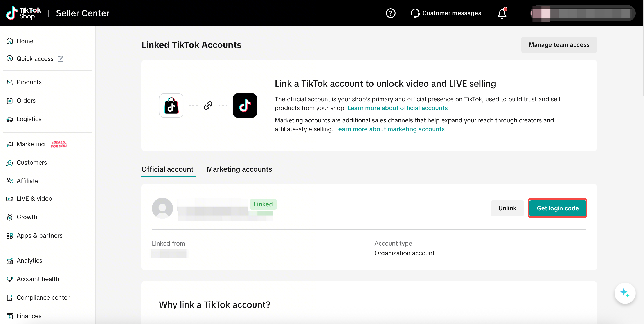644x324 pixels.
Task: Switch to the Official account tab
Action: [167, 169]
